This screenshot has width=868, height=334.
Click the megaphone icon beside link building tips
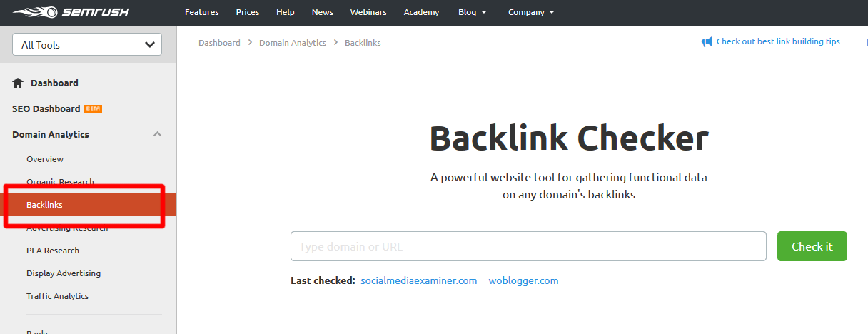(x=707, y=42)
